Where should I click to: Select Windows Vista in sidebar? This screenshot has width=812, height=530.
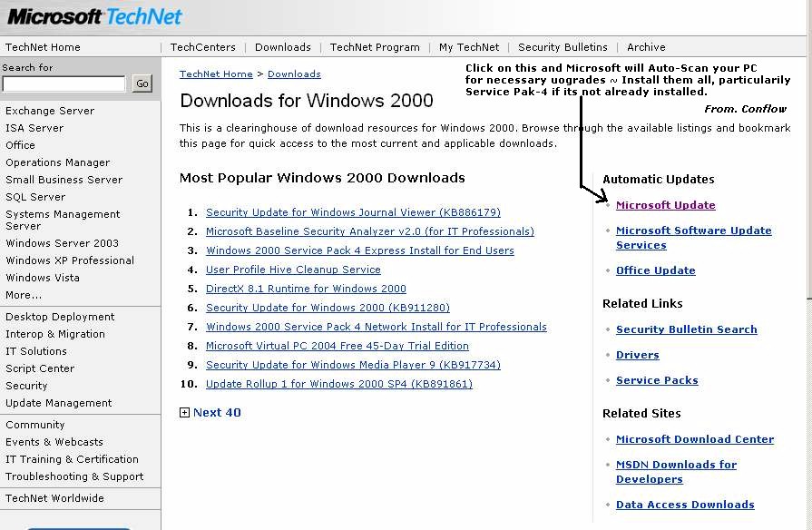coord(43,278)
